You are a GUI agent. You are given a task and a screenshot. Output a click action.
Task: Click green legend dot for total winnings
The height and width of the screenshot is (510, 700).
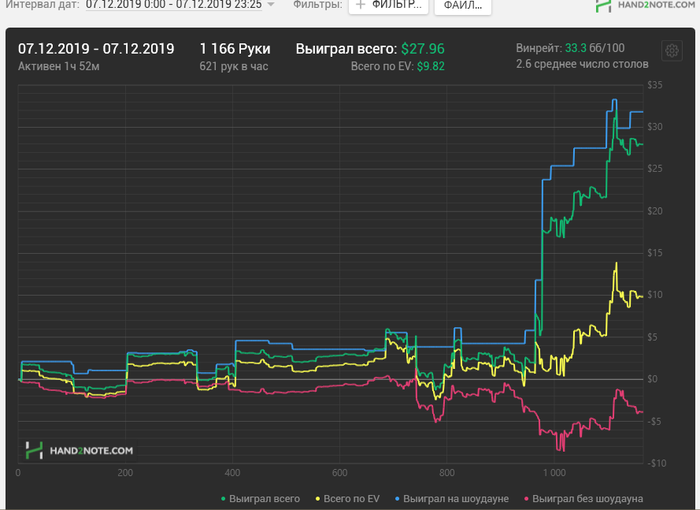(223, 499)
